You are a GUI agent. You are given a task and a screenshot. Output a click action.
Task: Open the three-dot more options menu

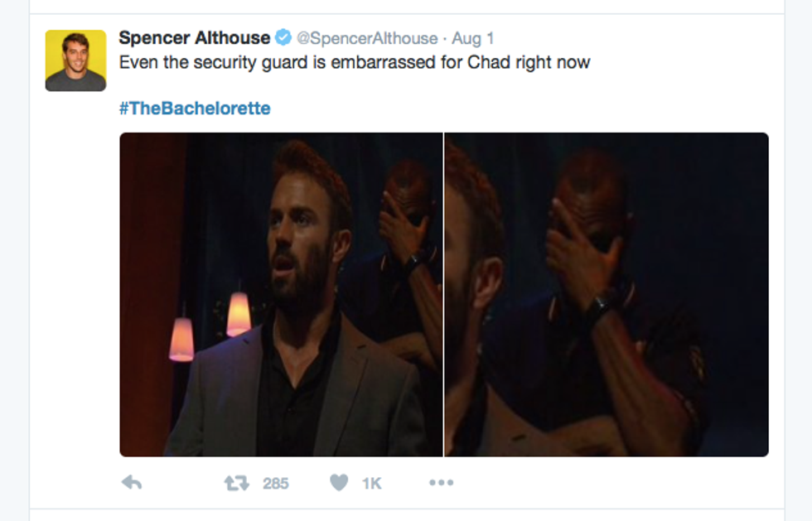click(441, 483)
